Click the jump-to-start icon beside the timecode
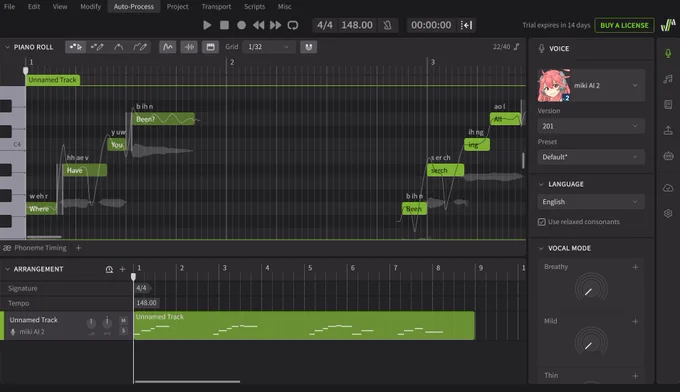The image size is (680, 392). [466, 25]
